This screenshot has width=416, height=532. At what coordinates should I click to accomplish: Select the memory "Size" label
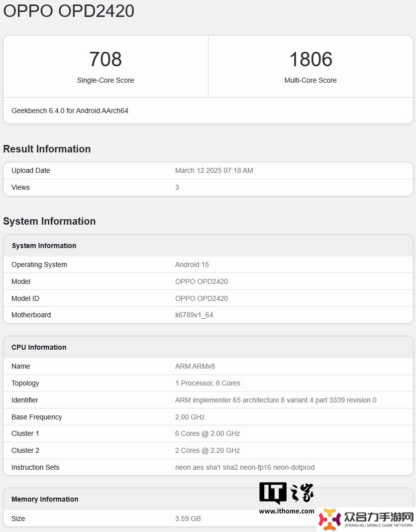click(18, 519)
